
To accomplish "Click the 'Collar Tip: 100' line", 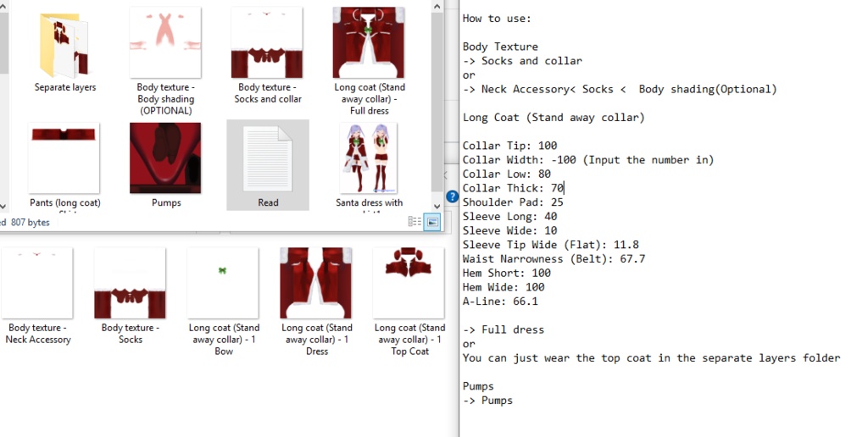I will 509,146.
